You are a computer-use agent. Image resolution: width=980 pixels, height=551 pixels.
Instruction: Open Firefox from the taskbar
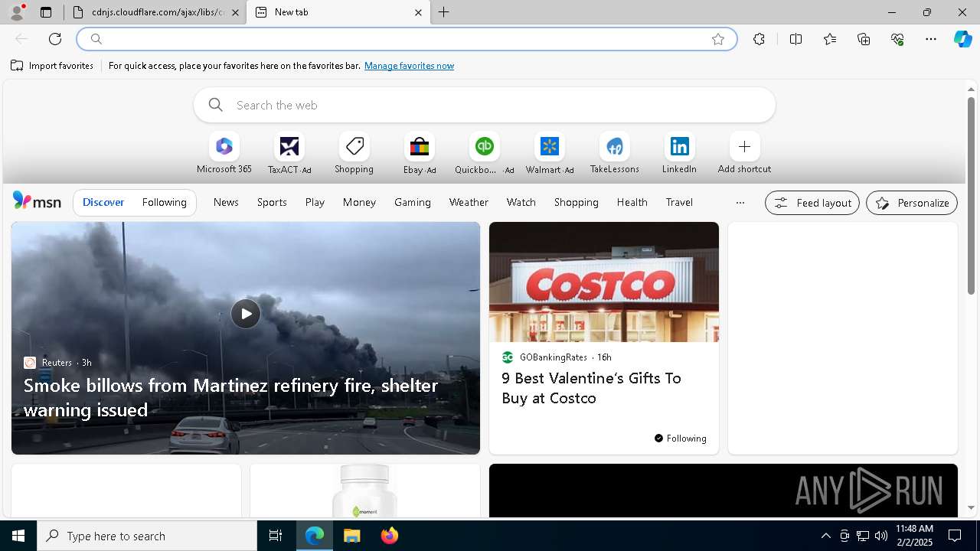point(390,536)
